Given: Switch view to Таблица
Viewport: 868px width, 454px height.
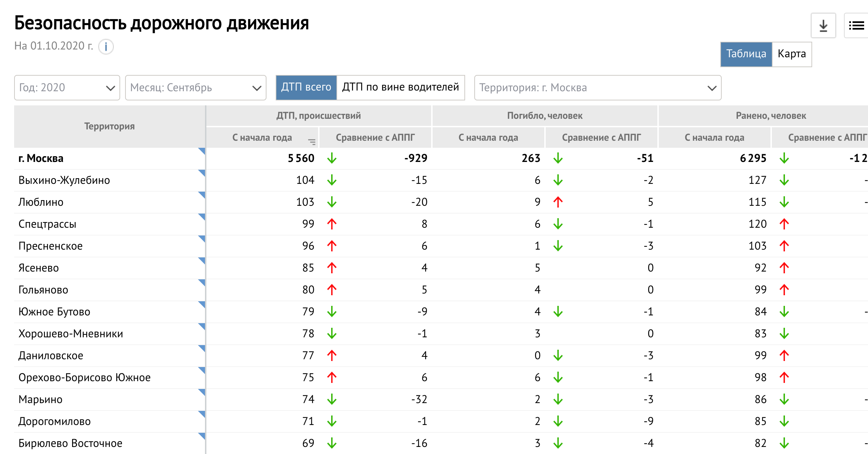Looking at the screenshot, I should coord(746,54).
